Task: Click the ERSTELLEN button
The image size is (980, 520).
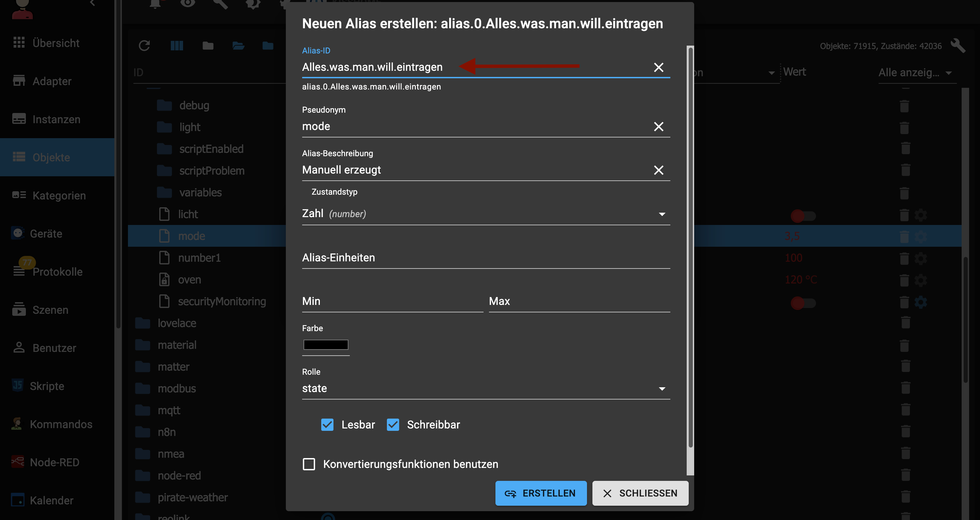Action: click(x=540, y=493)
